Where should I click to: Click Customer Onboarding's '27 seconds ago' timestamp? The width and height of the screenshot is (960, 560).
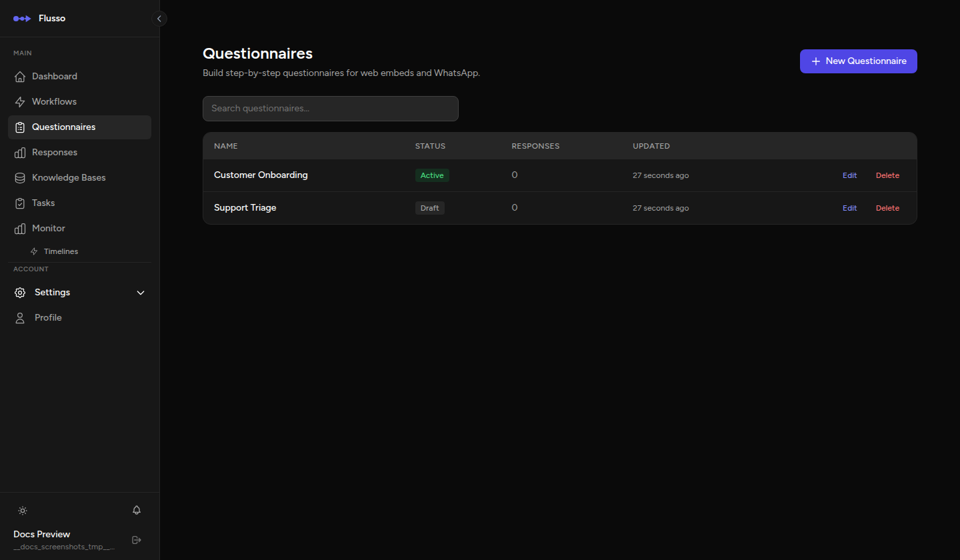point(661,176)
